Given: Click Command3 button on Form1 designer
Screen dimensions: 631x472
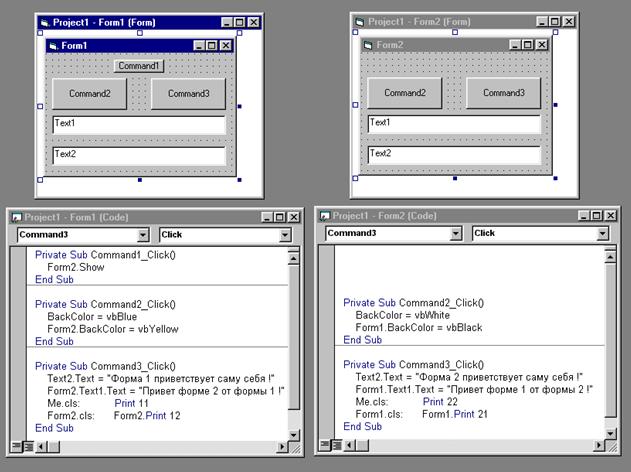Looking at the screenshot, I should coord(188,94).
